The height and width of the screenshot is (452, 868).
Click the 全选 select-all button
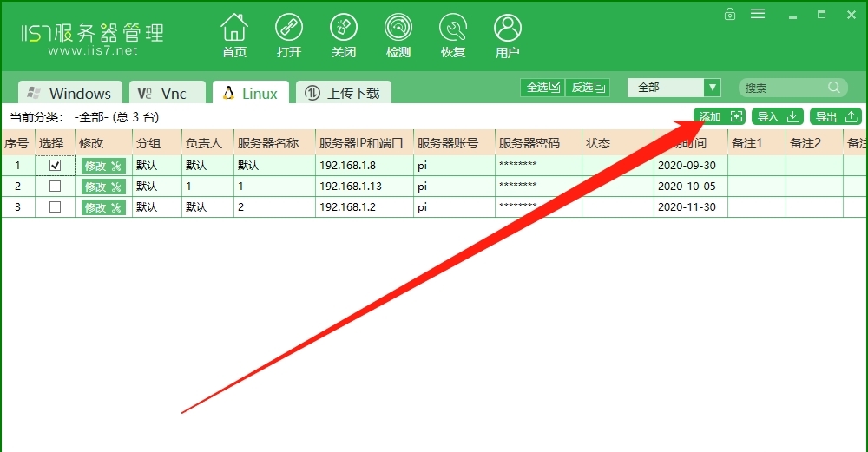(542, 88)
